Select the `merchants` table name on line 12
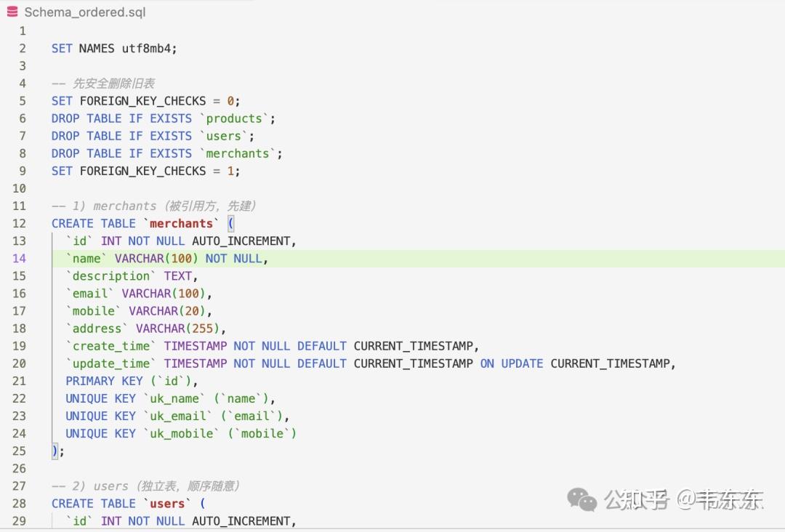The width and height of the screenshot is (785, 532). (x=181, y=223)
